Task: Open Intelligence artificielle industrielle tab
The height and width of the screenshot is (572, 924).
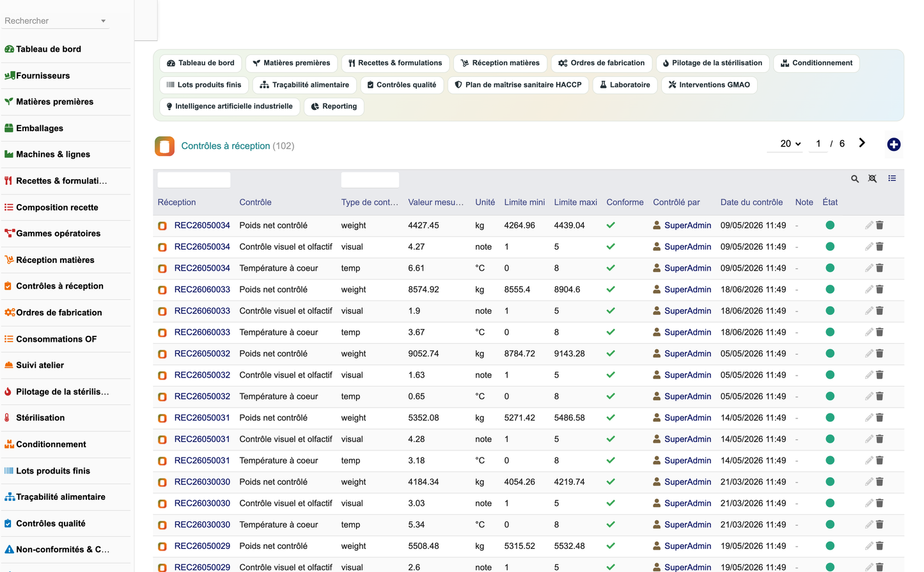Action: pos(230,107)
